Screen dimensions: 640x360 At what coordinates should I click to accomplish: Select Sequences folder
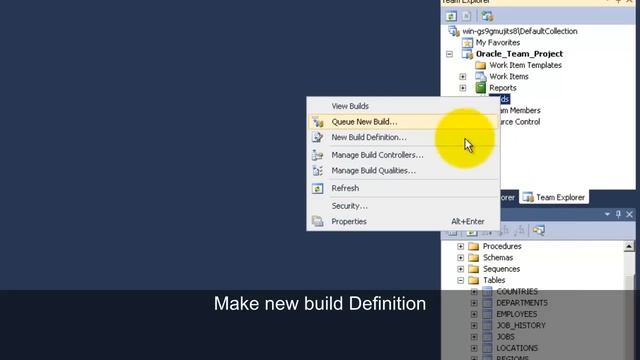[501, 269]
